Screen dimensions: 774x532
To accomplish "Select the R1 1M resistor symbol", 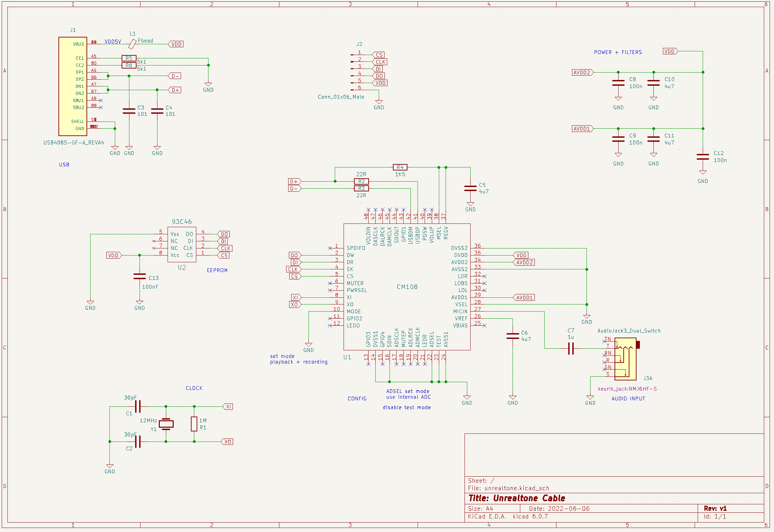I will [x=194, y=424].
